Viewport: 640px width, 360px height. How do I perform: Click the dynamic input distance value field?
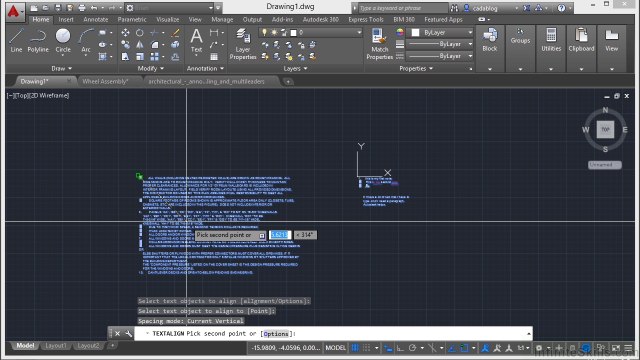(280, 235)
